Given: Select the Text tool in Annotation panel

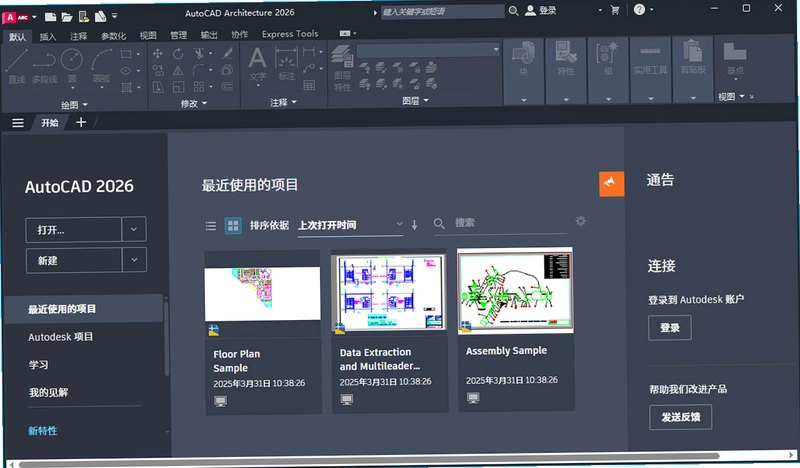Looking at the screenshot, I should pos(257,65).
